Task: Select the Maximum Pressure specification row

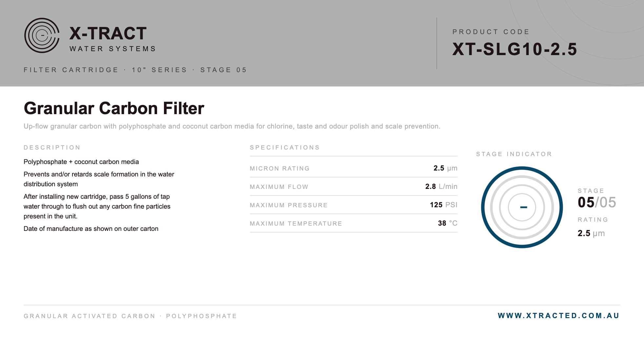Action: tap(353, 205)
